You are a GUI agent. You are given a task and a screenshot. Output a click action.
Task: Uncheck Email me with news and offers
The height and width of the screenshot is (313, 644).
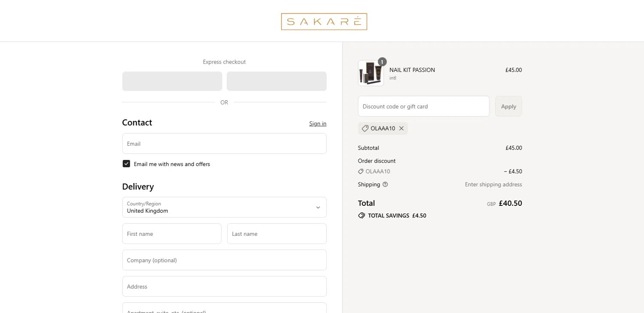pyautogui.click(x=126, y=164)
